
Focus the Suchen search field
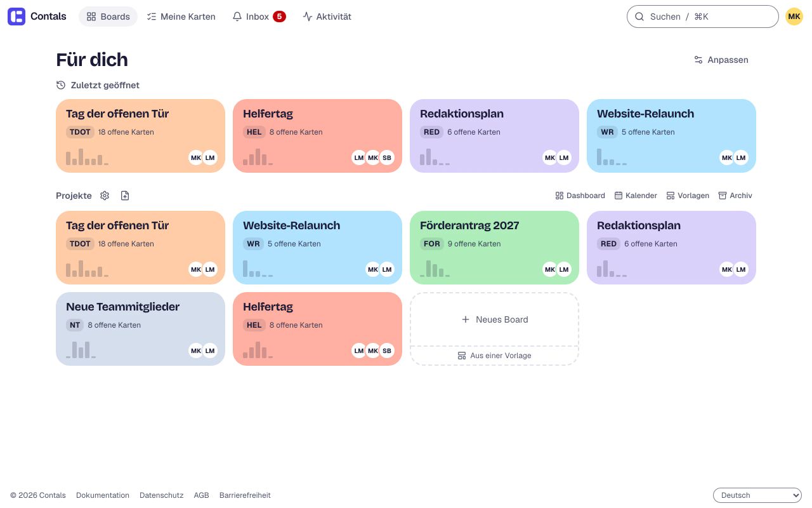click(x=703, y=17)
